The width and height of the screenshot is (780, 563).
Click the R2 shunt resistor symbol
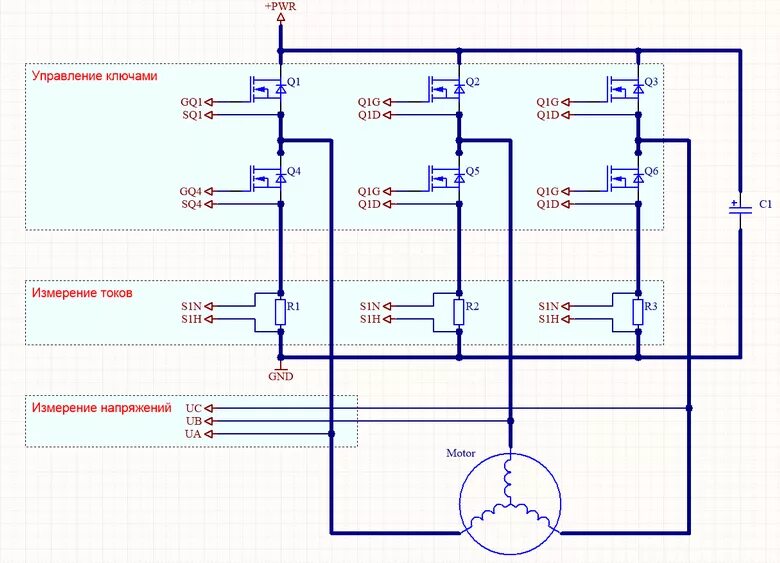(459, 312)
